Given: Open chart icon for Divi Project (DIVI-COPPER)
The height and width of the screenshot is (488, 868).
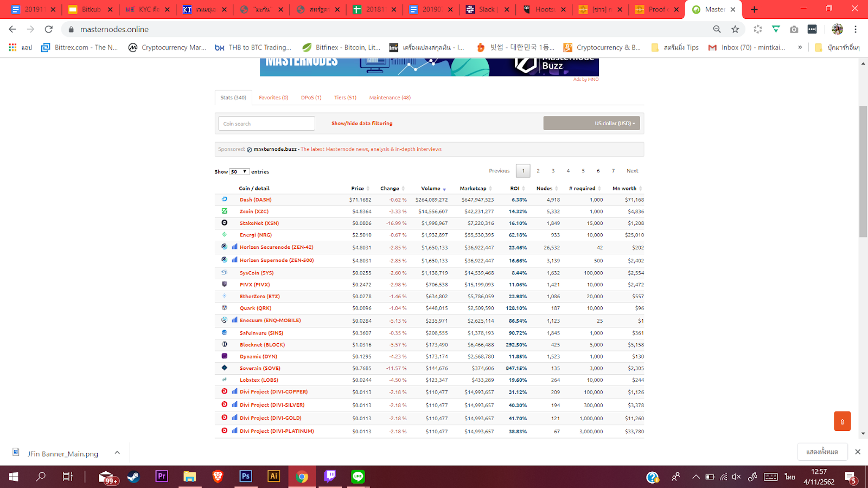Looking at the screenshot, I should coord(234,391).
